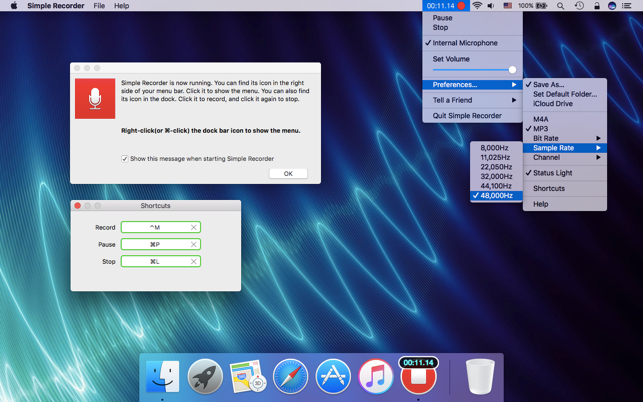643x402 pixels.
Task: Open Launchpad rocket icon in dock
Action: (205, 377)
